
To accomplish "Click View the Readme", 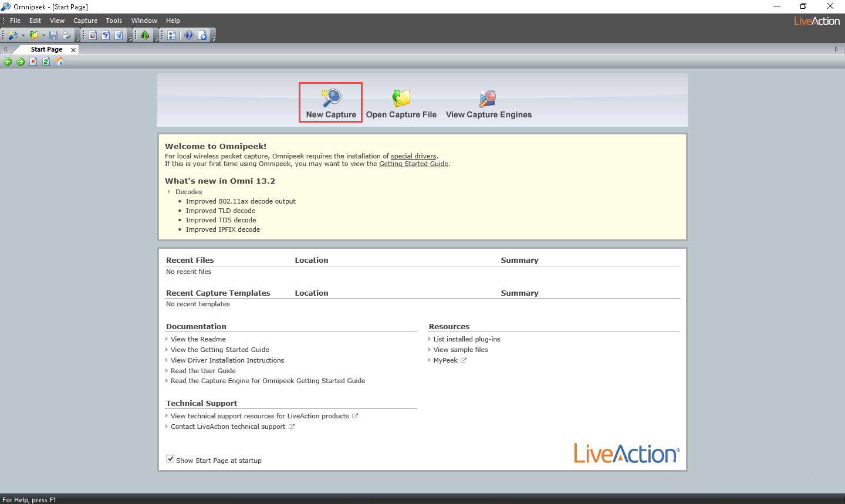I will coord(198,339).
